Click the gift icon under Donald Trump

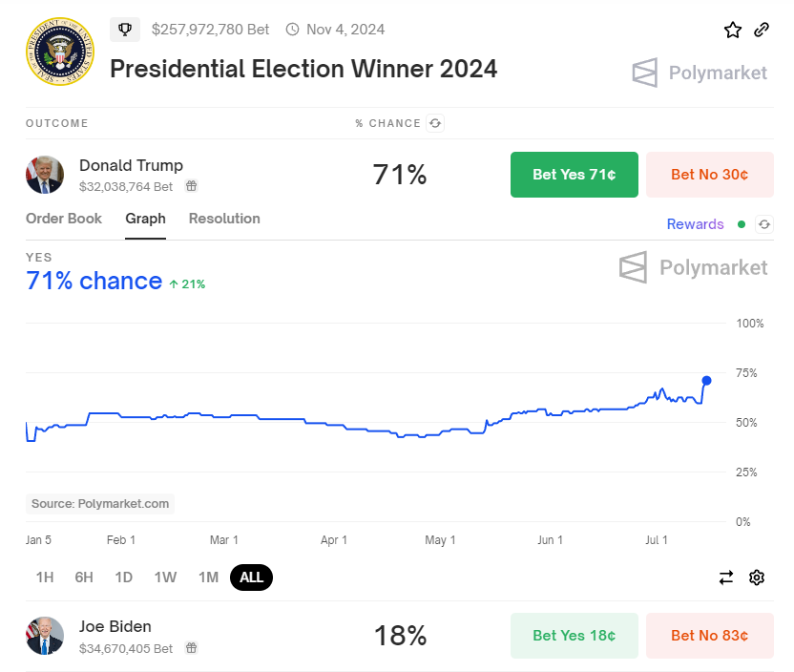click(x=191, y=186)
